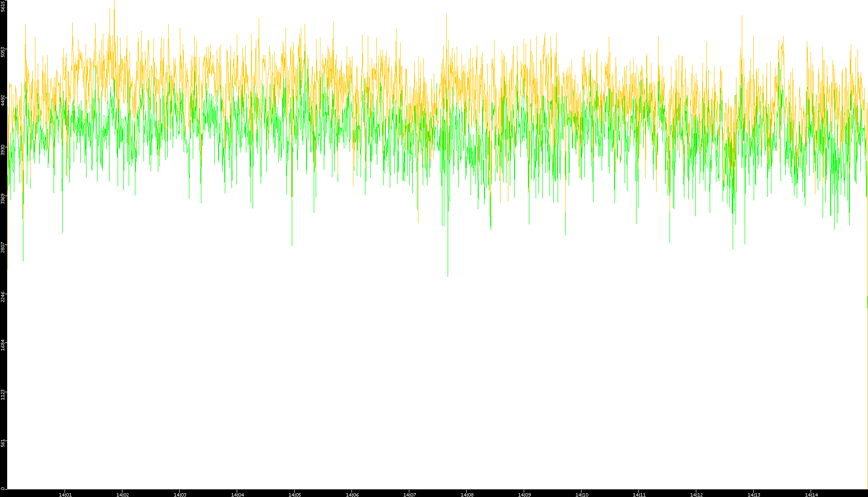Click the yellow segment at chart's right edge
868x497 pixels.
(867, 302)
